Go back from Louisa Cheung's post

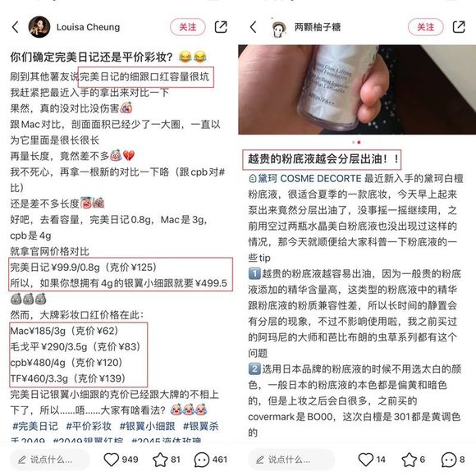click(16, 27)
